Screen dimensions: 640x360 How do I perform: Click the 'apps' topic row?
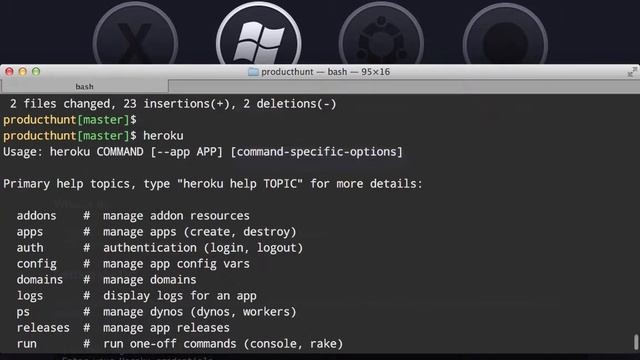coord(156,232)
